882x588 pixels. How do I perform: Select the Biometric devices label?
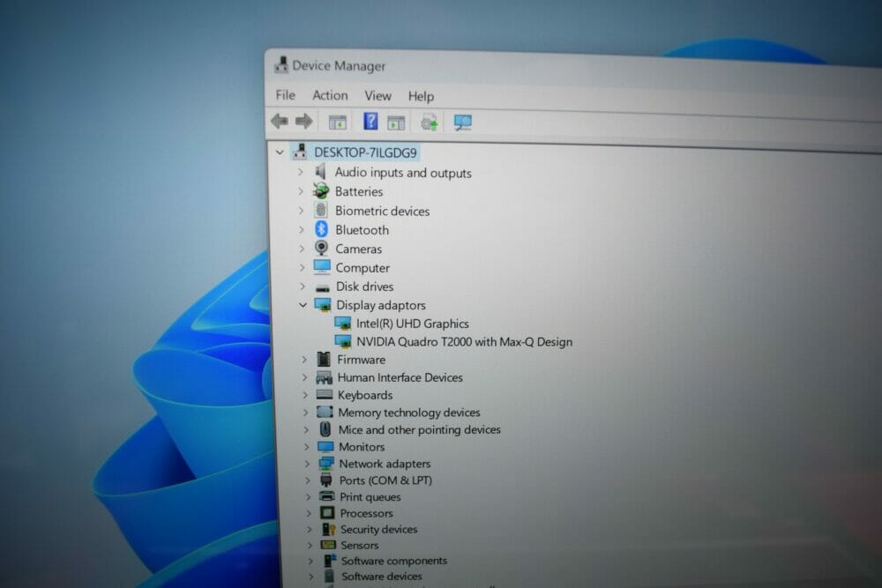383,211
